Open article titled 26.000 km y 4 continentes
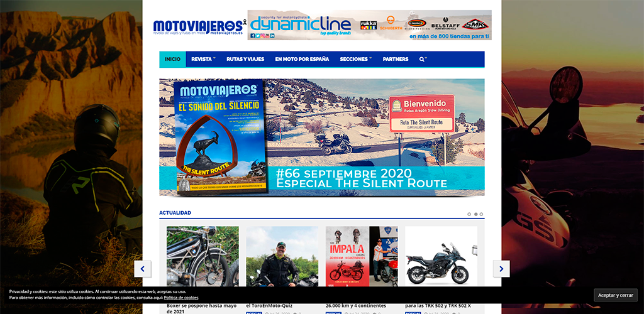 click(x=356, y=305)
